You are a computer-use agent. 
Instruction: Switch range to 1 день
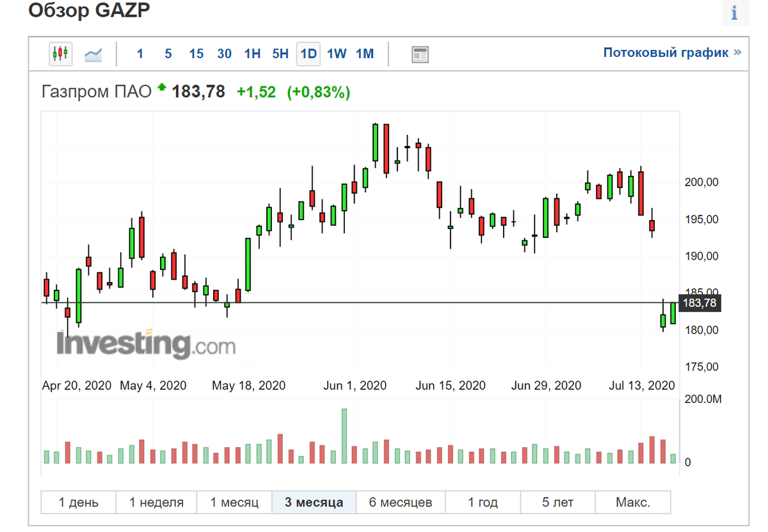(x=79, y=503)
